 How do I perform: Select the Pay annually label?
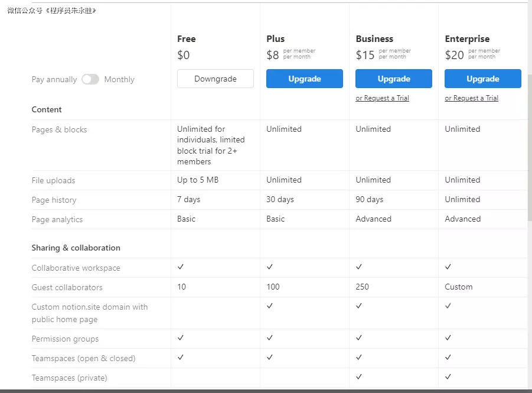coord(54,80)
